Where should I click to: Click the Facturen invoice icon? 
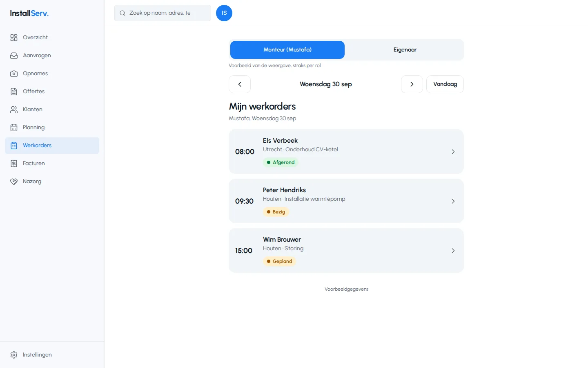tap(14, 164)
